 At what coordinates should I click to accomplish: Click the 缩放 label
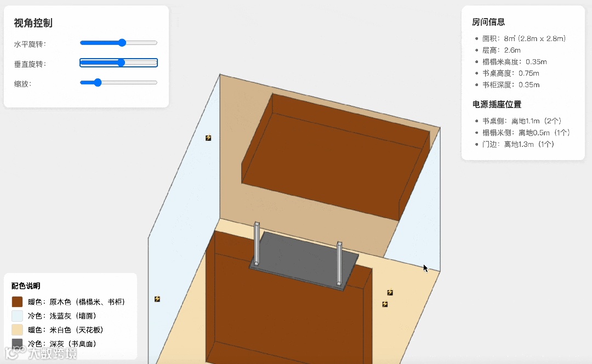(x=22, y=84)
